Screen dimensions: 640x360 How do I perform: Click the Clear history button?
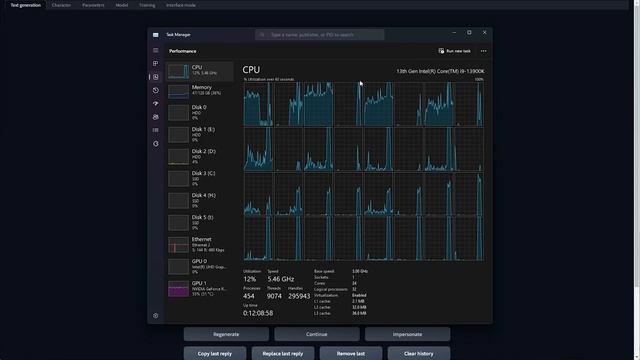[x=419, y=353]
